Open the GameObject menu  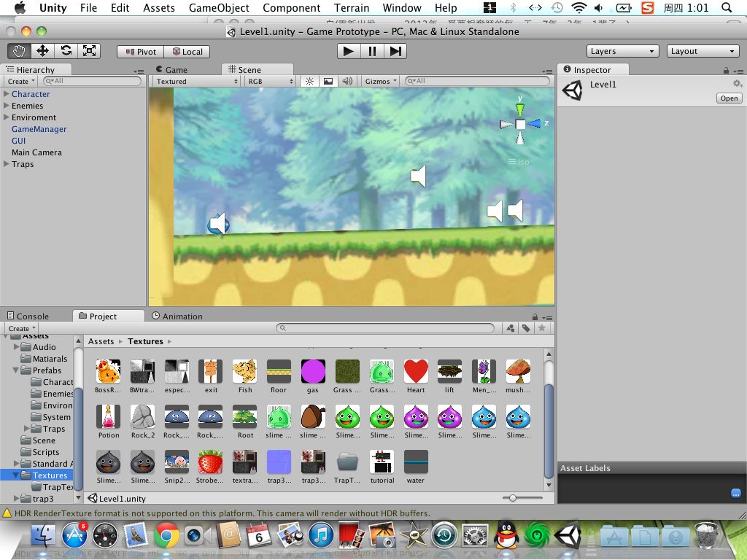coord(219,7)
